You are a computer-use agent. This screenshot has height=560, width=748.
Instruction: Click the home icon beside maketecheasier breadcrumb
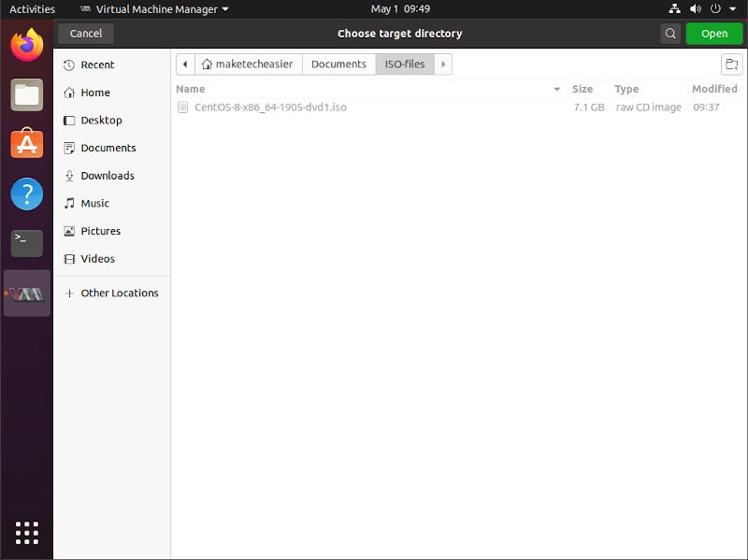tap(206, 65)
